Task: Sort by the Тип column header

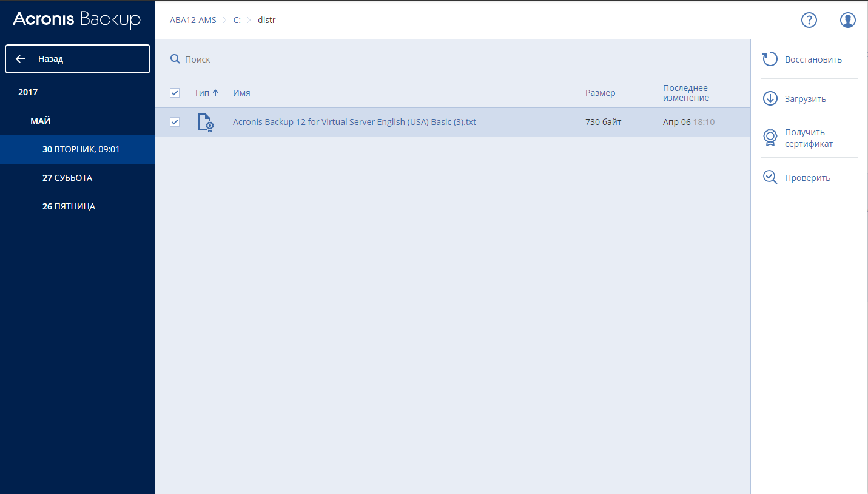Action: pyautogui.click(x=206, y=93)
